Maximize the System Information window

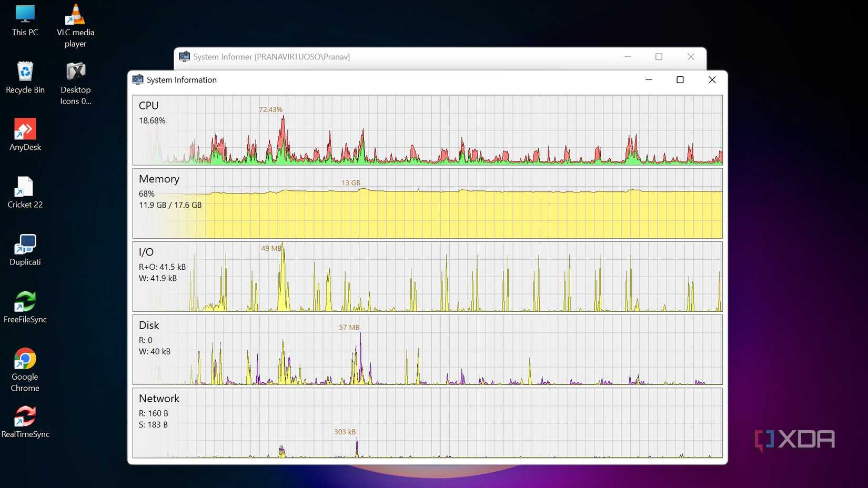pos(680,79)
